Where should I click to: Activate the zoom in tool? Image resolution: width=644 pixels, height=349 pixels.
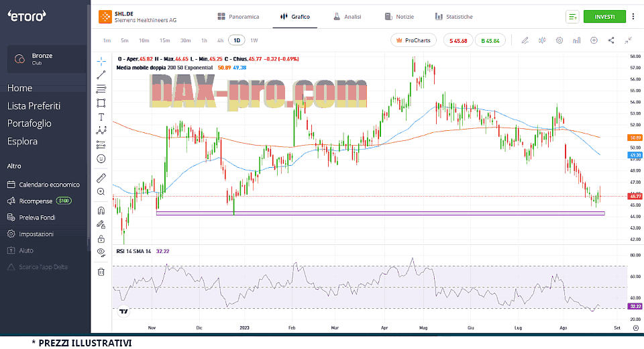click(101, 191)
